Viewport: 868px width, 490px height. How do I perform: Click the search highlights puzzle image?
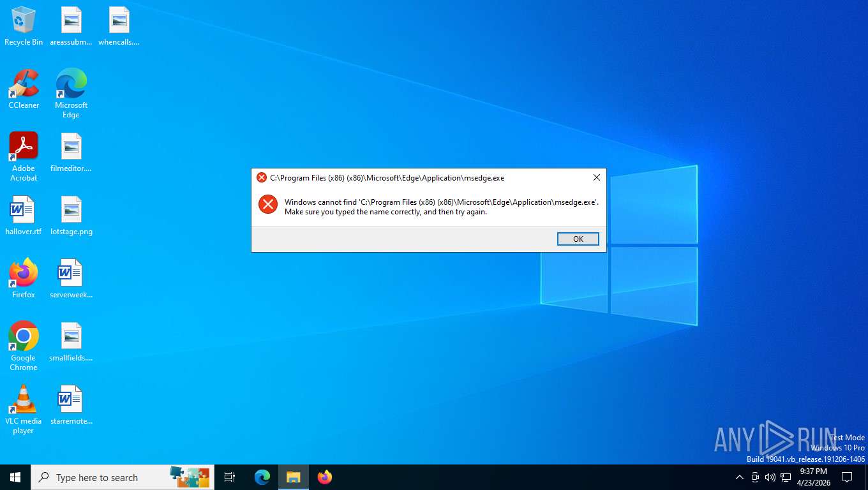[190, 477]
